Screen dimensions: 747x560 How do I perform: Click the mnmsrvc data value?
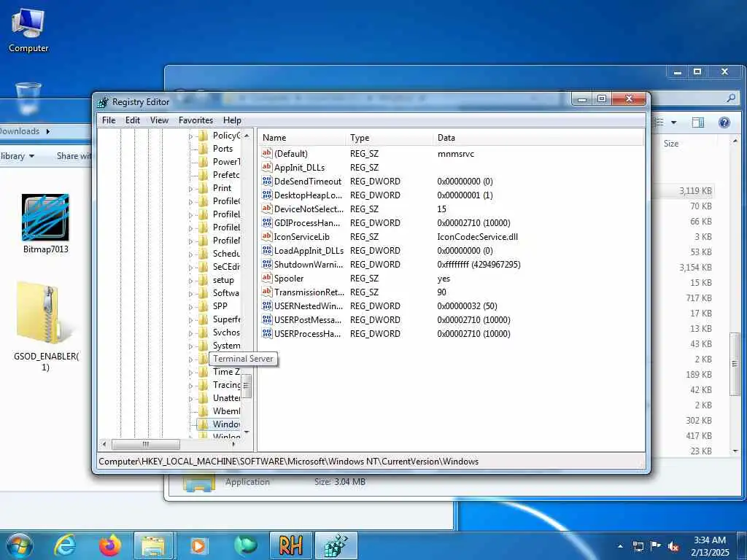click(x=455, y=154)
